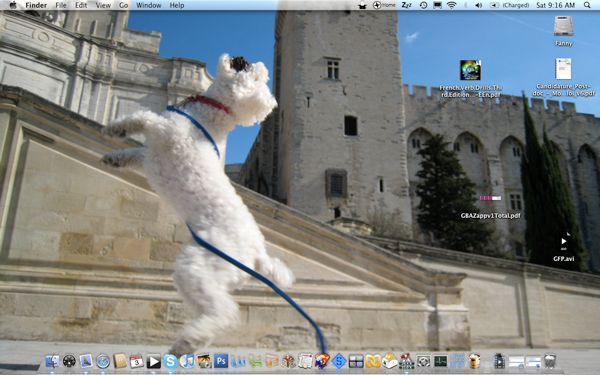The image size is (600, 375).
Task: Open the house icon app in Dock
Action: pyautogui.click(x=289, y=361)
